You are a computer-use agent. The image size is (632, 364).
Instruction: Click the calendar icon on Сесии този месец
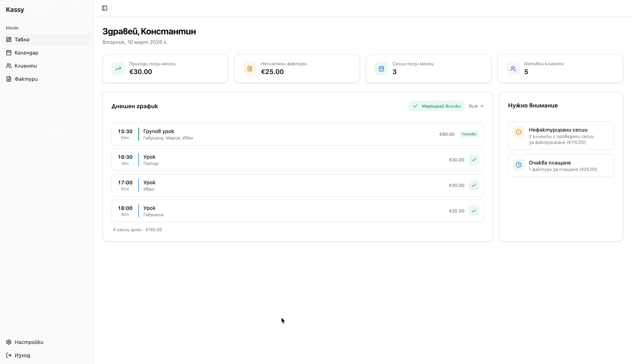point(381,69)
